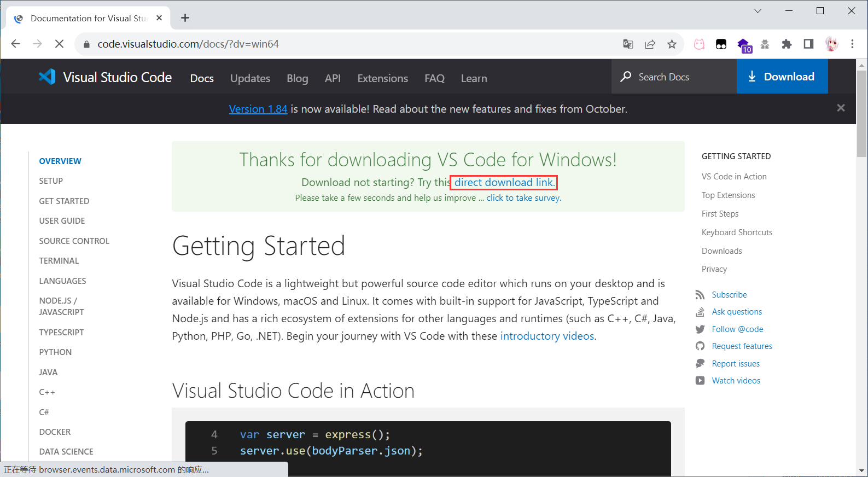The image size is (868, 477).
Task: Click the browser back arrow
Action: [15, 44]
